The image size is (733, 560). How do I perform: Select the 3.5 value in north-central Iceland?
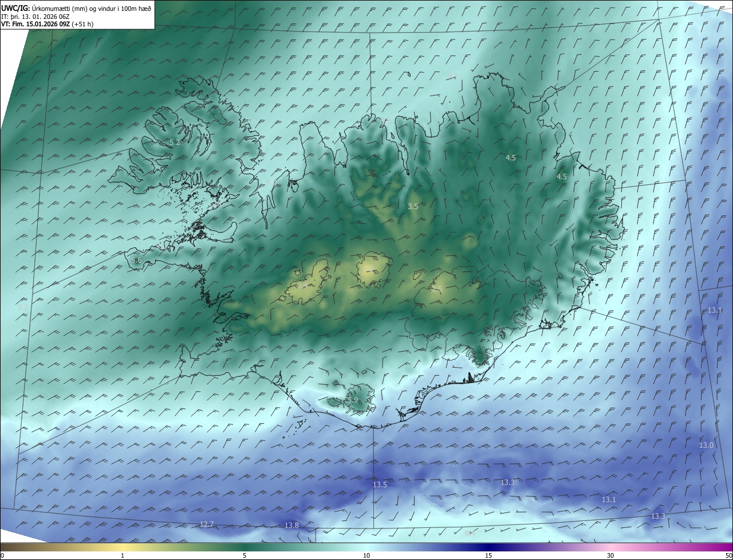(x=413, y=206)
